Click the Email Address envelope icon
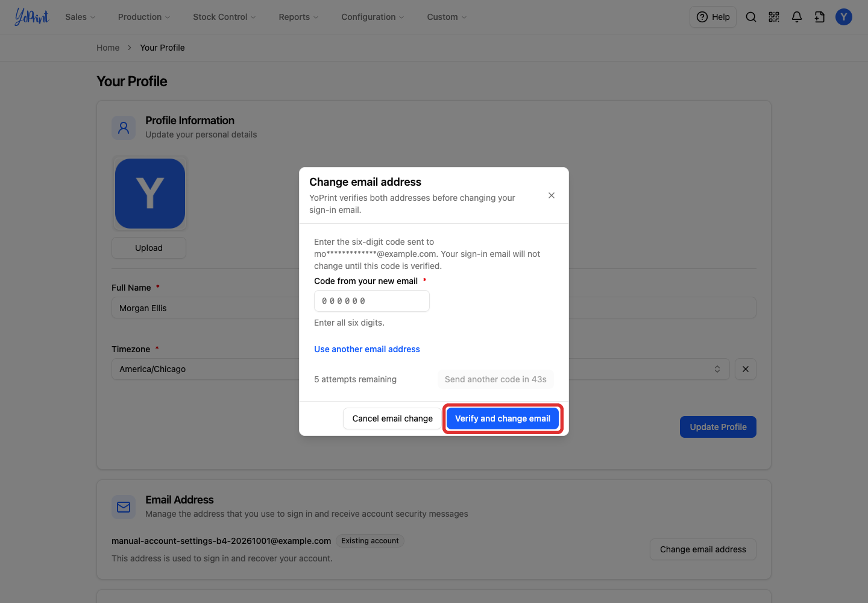 124,507
